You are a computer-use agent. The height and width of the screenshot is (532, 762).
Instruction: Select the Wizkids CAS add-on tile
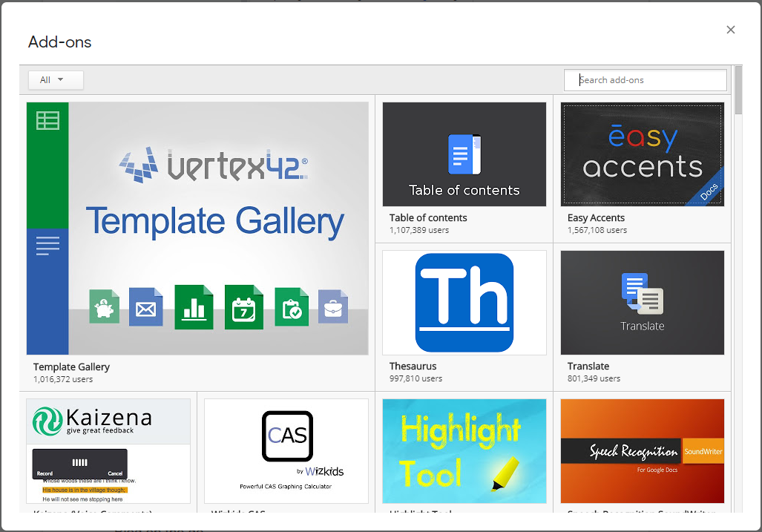(286, 451)
